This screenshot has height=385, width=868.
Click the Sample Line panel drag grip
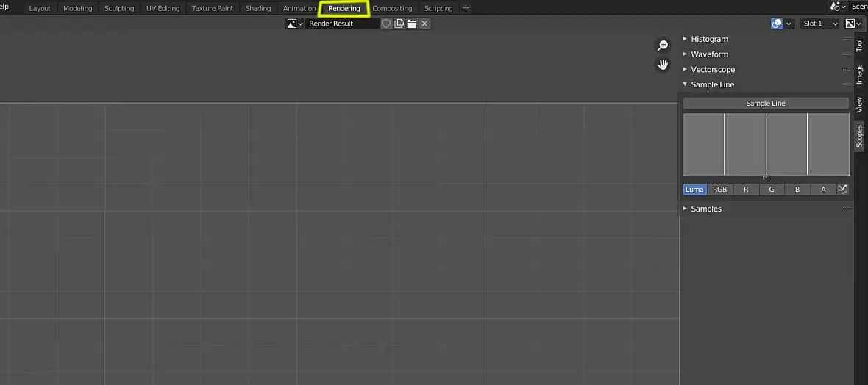(x=846, y=84)
